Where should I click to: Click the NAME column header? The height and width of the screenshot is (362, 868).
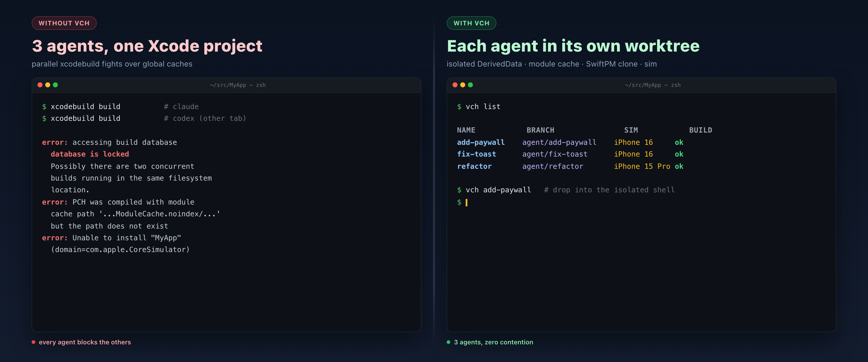click(466, 130)
